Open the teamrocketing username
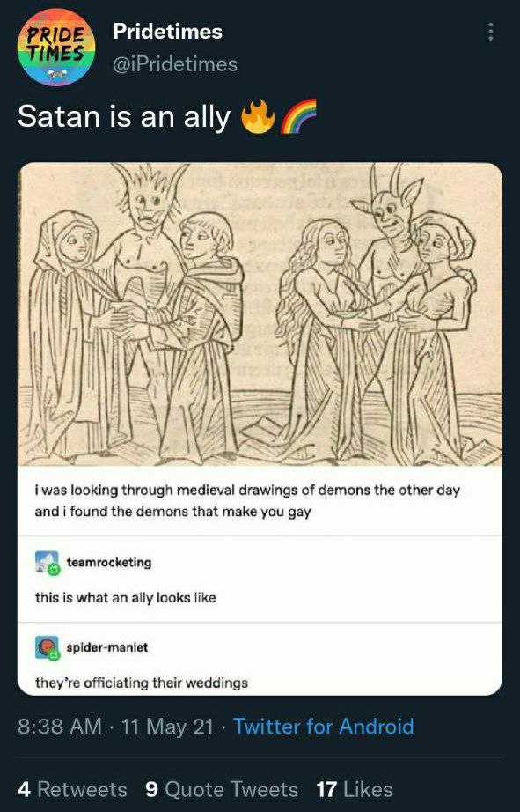Viewport: 520px width, 812px height. [108, 562]
